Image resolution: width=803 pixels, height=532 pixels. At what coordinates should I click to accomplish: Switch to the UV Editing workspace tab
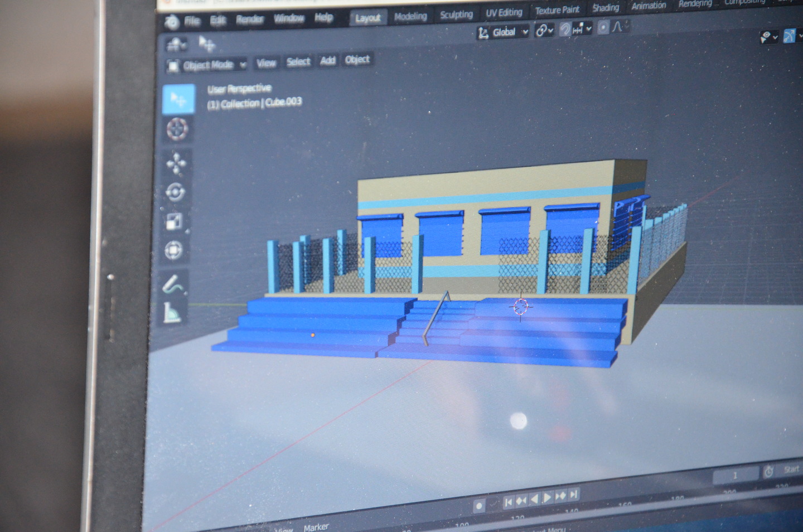tap(504, 12)
